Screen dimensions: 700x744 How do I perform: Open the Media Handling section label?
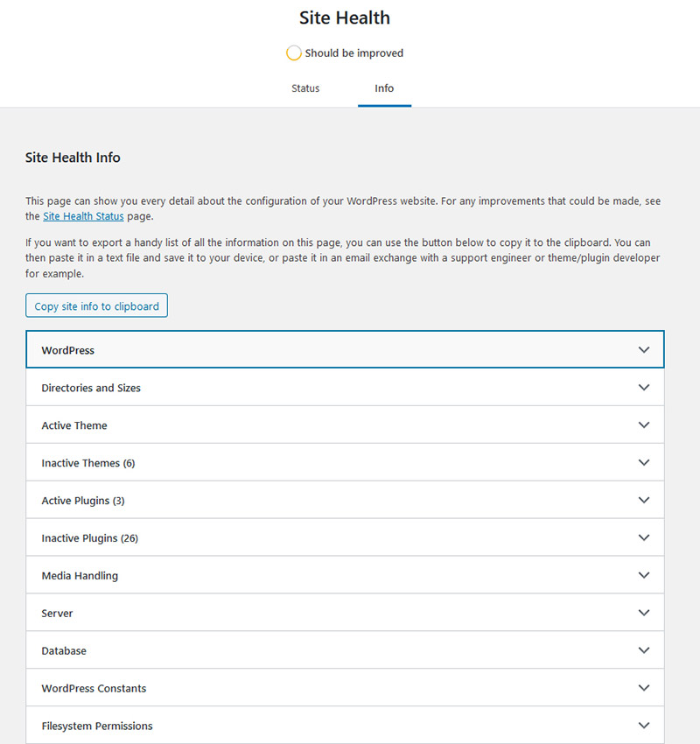pyautogui.click(x=80, y=576)
